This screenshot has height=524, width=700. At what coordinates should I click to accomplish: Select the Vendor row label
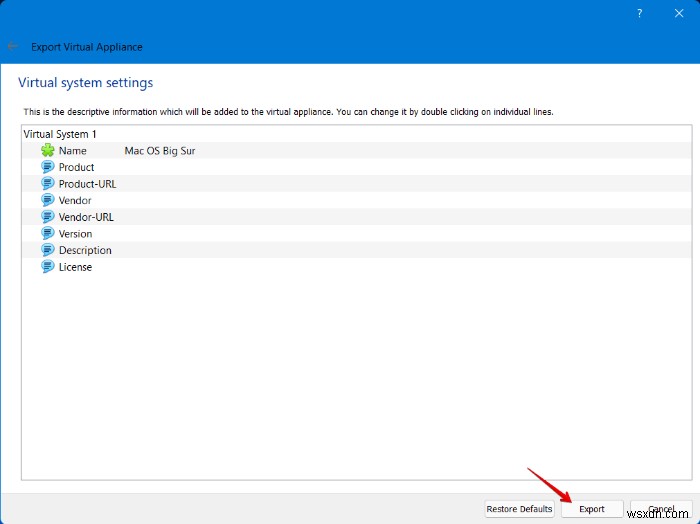pos(75,200)
